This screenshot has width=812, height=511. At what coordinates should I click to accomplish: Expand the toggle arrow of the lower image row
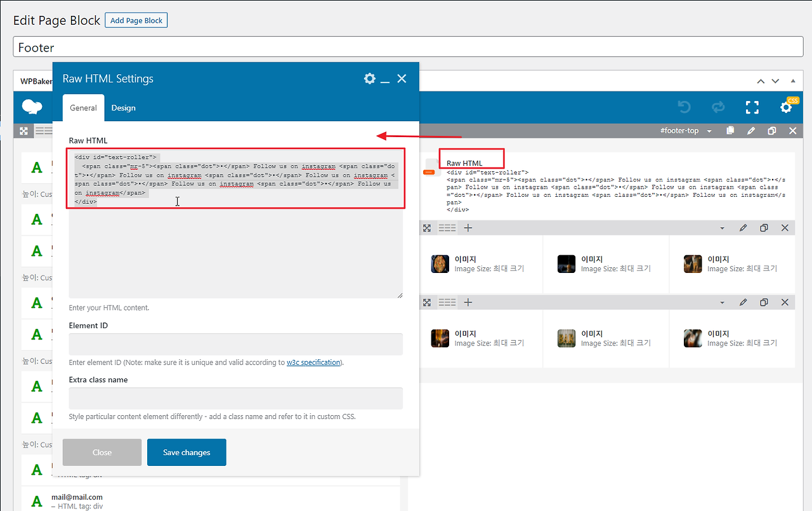point(722,303)
